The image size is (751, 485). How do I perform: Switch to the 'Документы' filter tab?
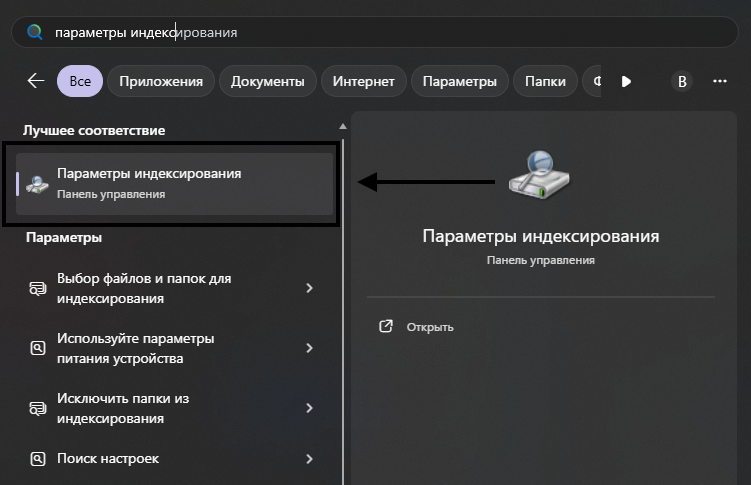(268, 81)
